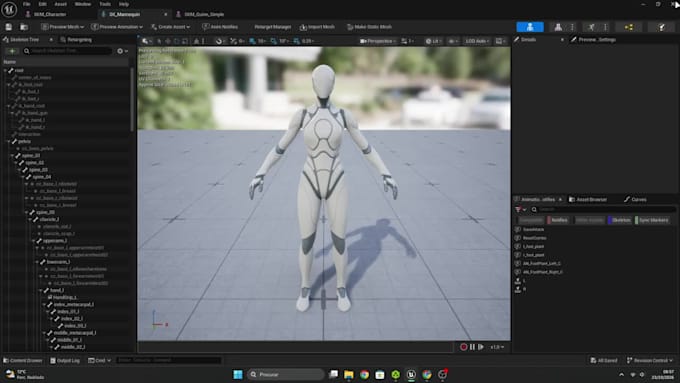This screenshot has width=680, height=383.
Task: Click the Retarget Manager button
Action: coord(272,27)
